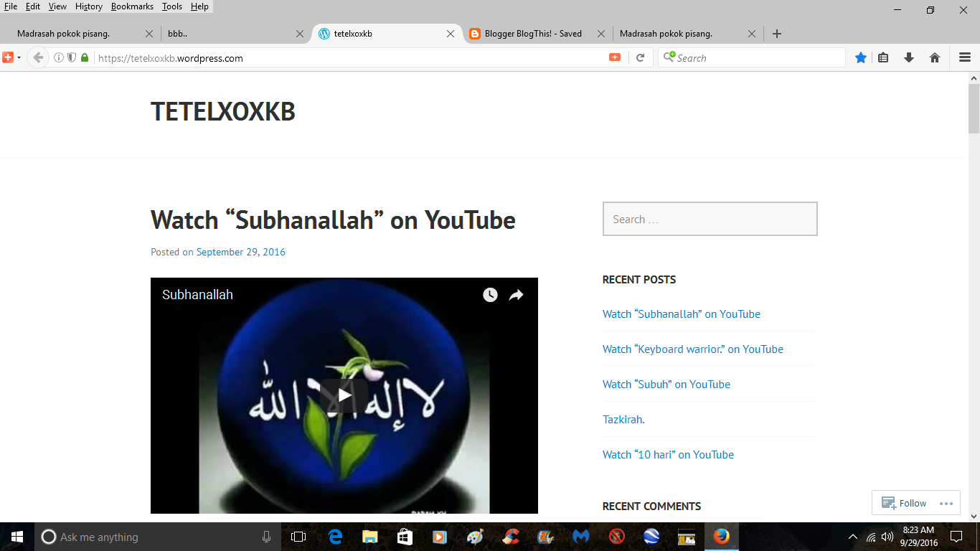
Task: Open the Tazkirah. recent post
Action: point(623,419)
